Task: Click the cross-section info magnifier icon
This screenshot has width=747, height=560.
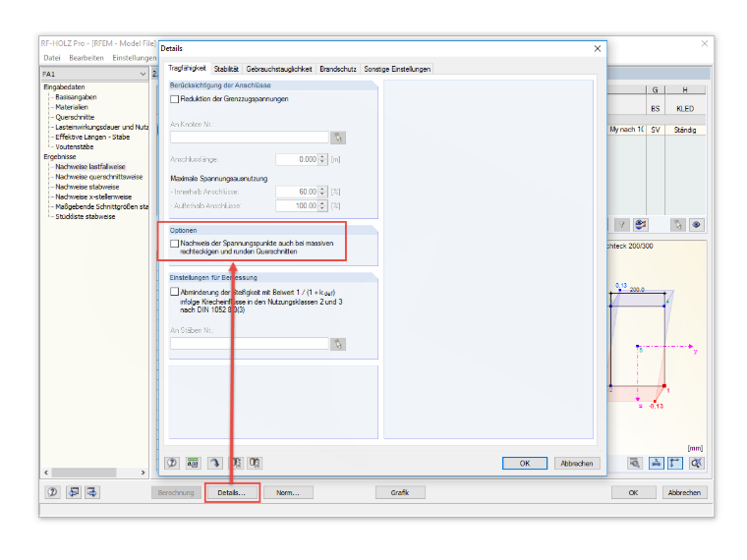Action: (635, 463)
